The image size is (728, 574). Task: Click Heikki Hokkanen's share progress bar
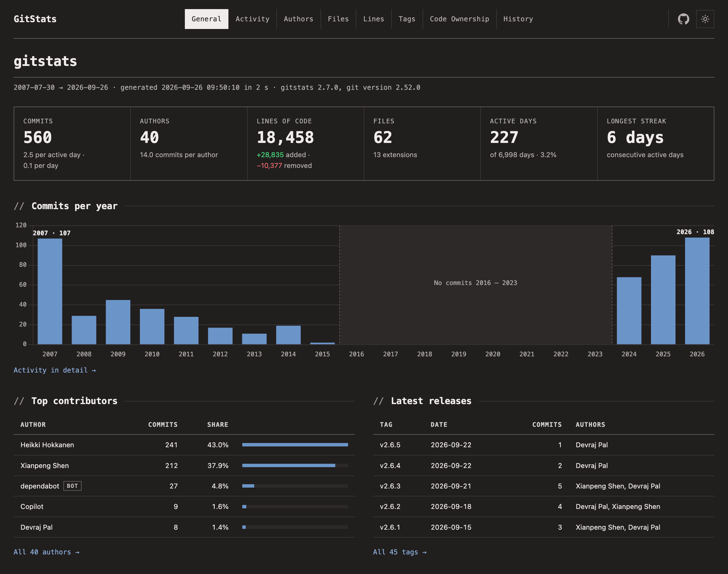click(x=295, y=445)
